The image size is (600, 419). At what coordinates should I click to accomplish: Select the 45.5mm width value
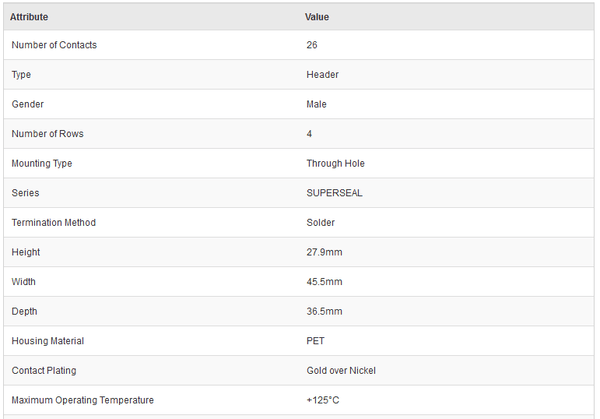pos(324,282)
